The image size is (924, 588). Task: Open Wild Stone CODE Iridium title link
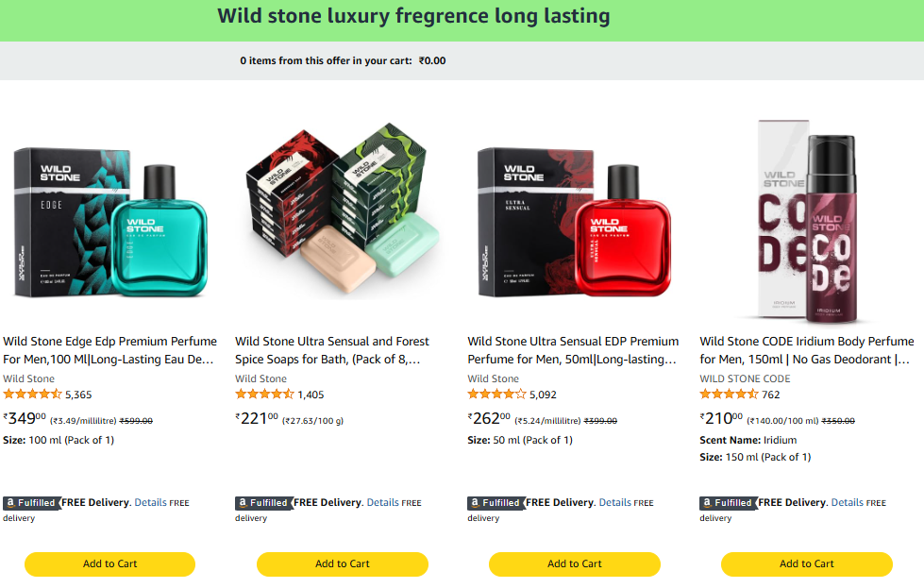[x=806, y=350]
